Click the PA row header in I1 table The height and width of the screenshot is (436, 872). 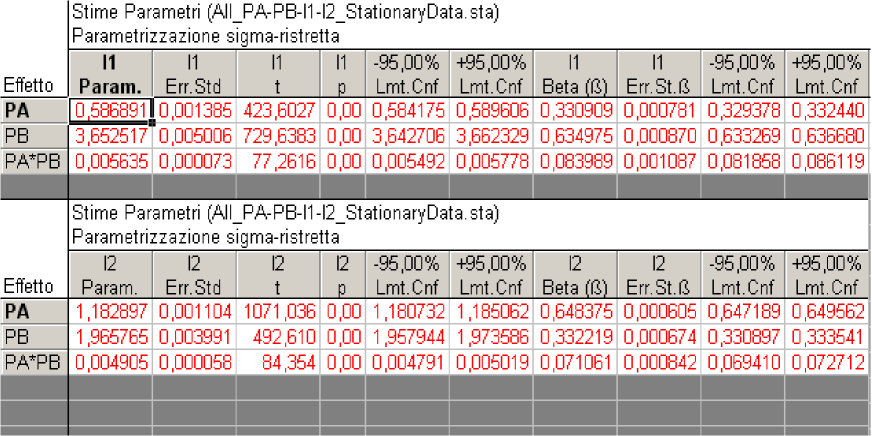click(34, 109)
